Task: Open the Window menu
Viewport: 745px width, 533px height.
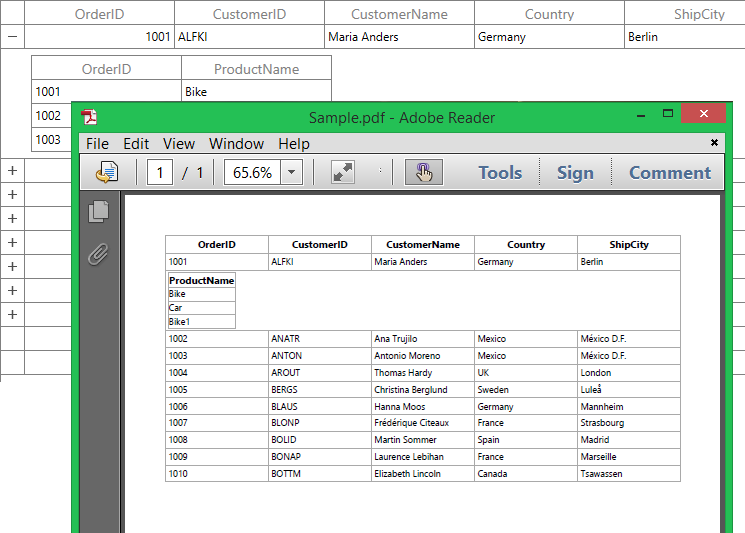Action: tap(236, 143)
